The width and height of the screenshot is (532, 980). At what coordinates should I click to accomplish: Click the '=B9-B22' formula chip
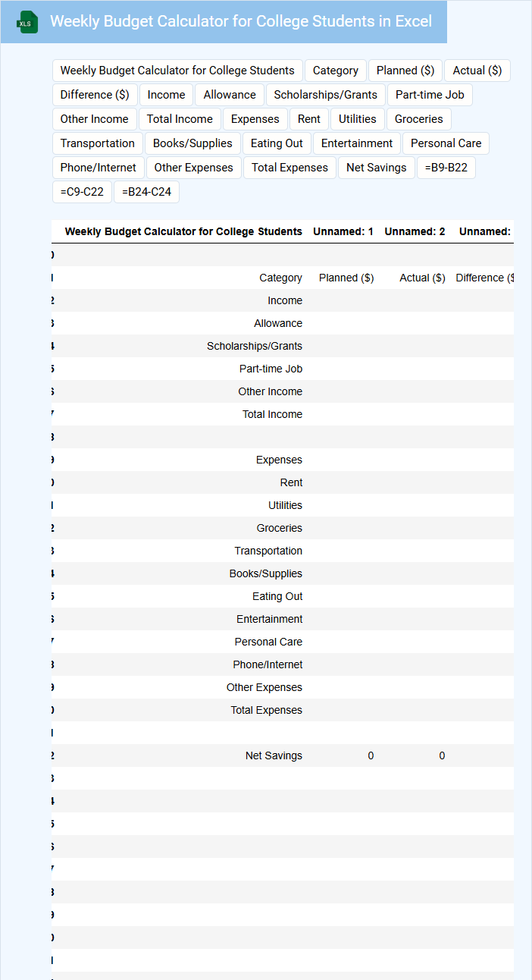(446, 168)
